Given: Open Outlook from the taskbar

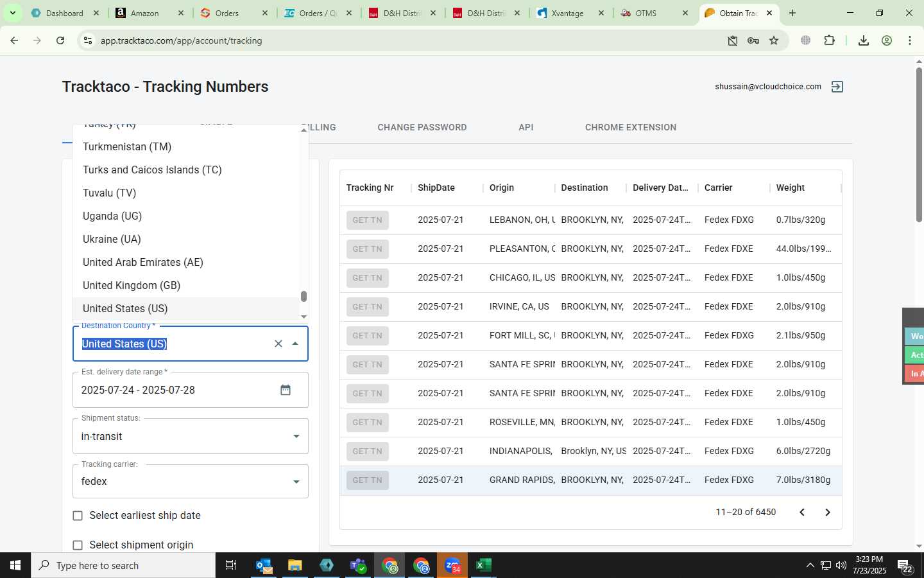Looking at the screenshot, I should pyautogui.click(x=264, y=565).
